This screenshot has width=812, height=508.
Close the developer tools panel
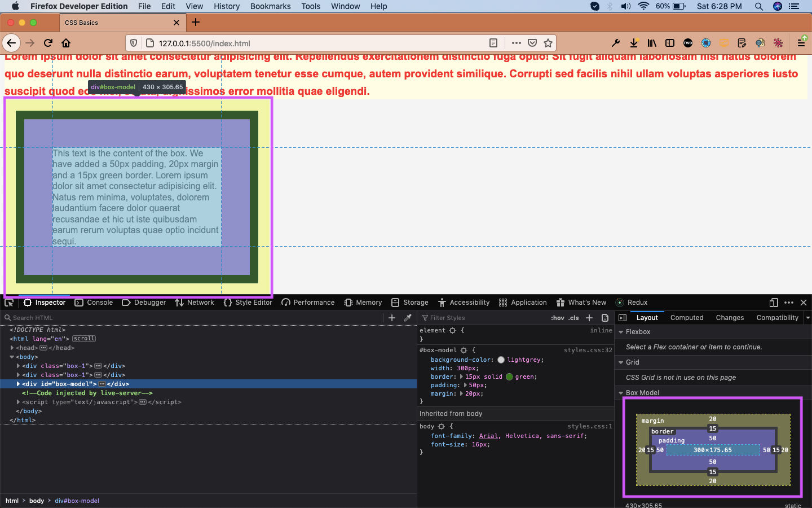pos(804,303)
